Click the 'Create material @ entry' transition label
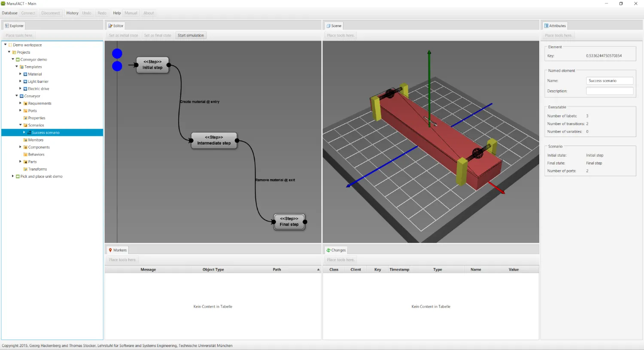Viewport: 644px width, 350px height. coord(200,102)
